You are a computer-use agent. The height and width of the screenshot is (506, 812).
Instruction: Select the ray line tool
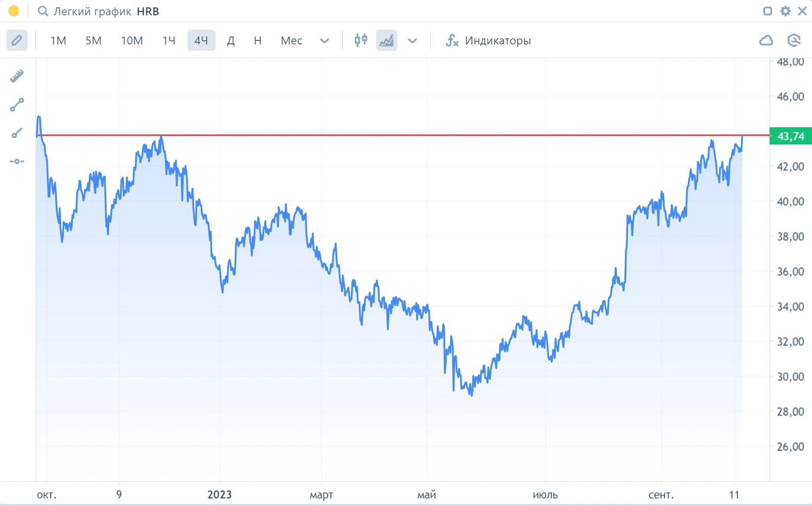click(x=17, y=133)
